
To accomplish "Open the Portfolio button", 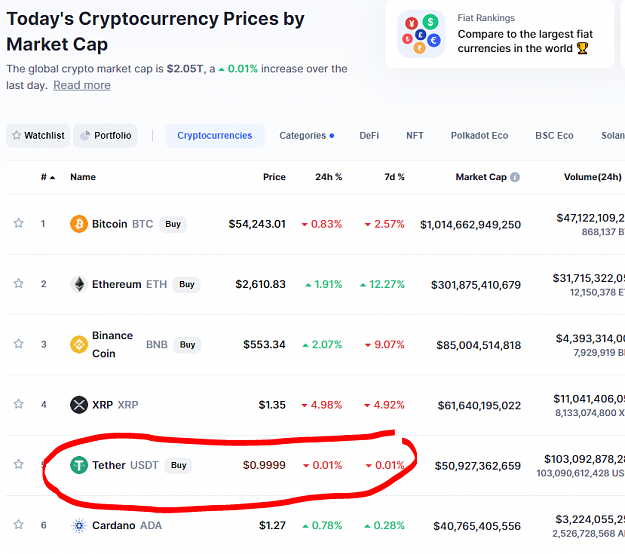I will 105,136.
